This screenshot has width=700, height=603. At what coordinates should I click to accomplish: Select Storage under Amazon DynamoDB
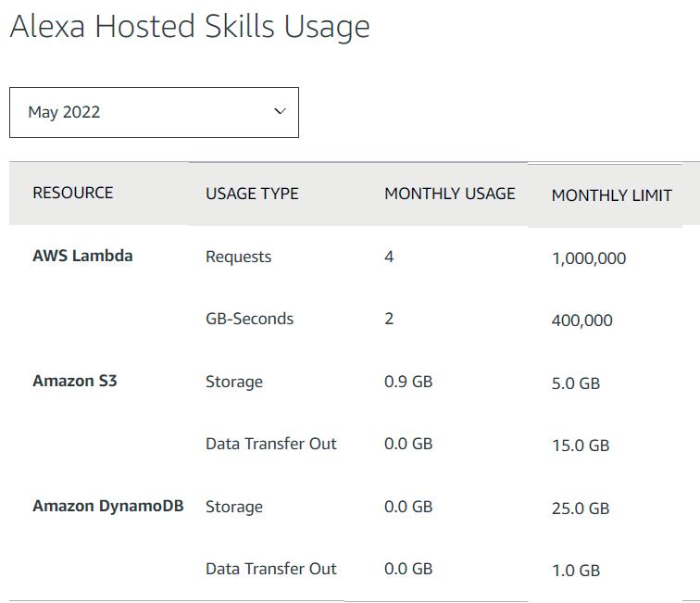click(233, 507)
